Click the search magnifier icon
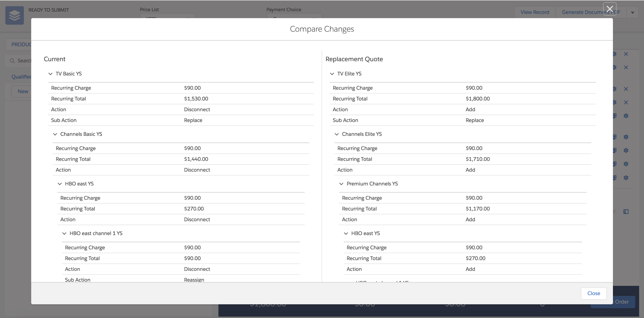 [12, 61]
